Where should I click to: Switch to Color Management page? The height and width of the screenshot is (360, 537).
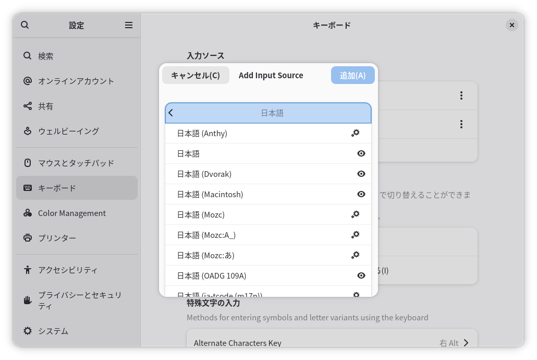pyautogui.click(x=77, y=213)
